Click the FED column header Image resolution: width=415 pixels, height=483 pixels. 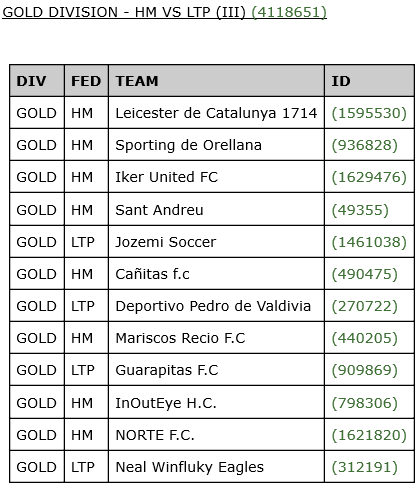click(86, 81)
